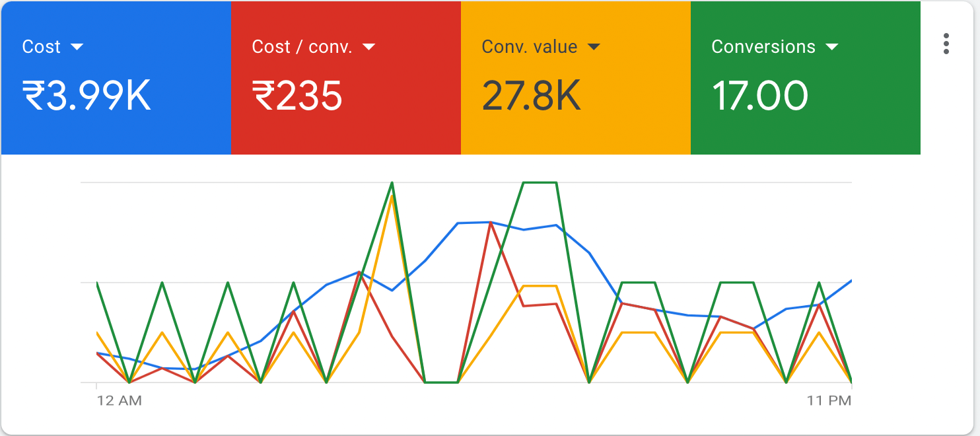Click the green line's first sharp top peak

(x=392, y=183)
